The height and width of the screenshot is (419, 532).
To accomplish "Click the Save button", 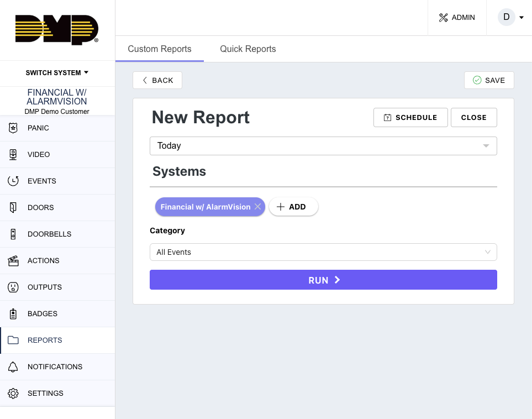I will tap(489, 80).
